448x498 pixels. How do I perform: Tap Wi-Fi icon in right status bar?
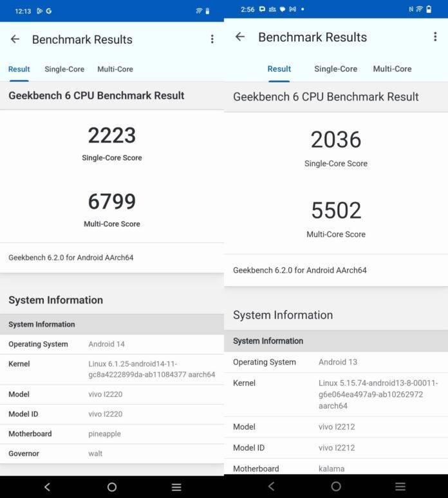click(420, 9)
